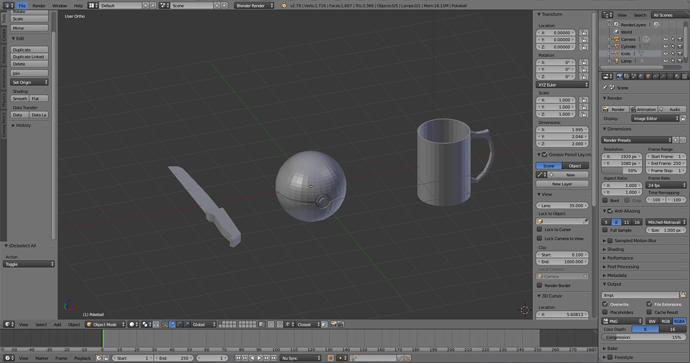Click the New Layer grease pencil button
This screenshot has height=363, width=690.
coord(562,184)
